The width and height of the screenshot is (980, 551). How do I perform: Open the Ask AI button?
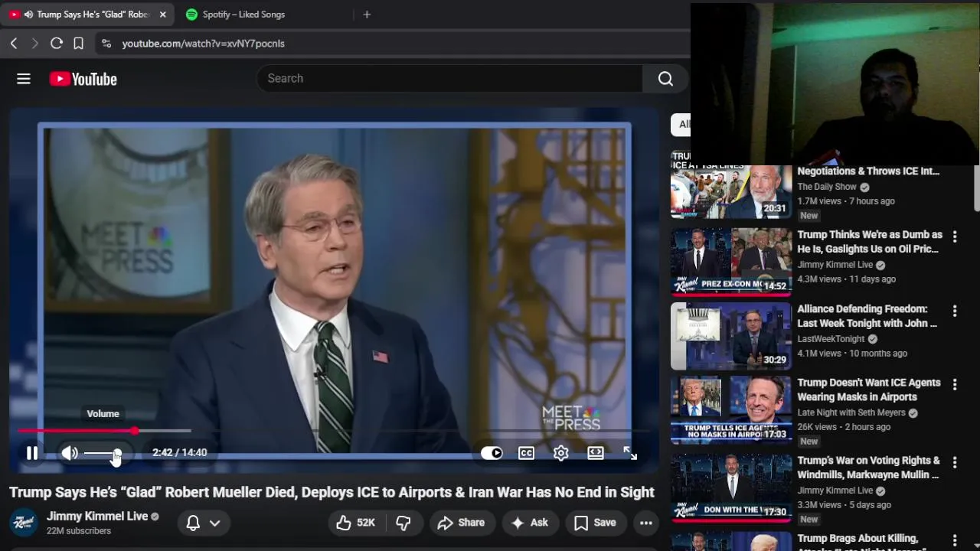tap(530, 523)
